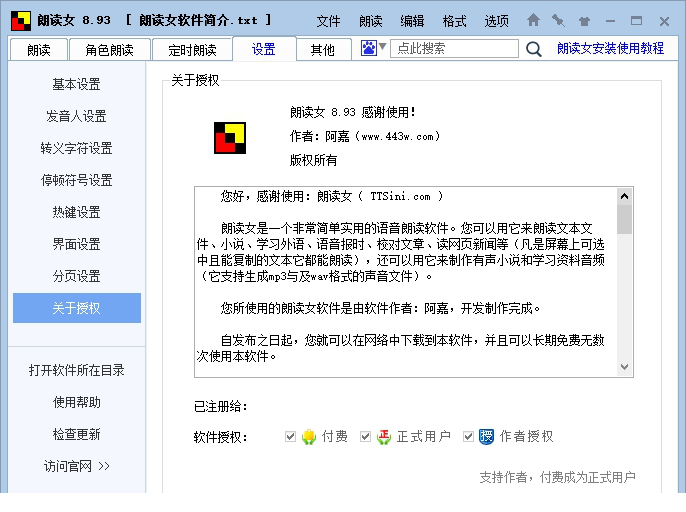This screenshot has width=686, height=512.
Task: Switch to the 其他 tab
Action: (323, 50)
